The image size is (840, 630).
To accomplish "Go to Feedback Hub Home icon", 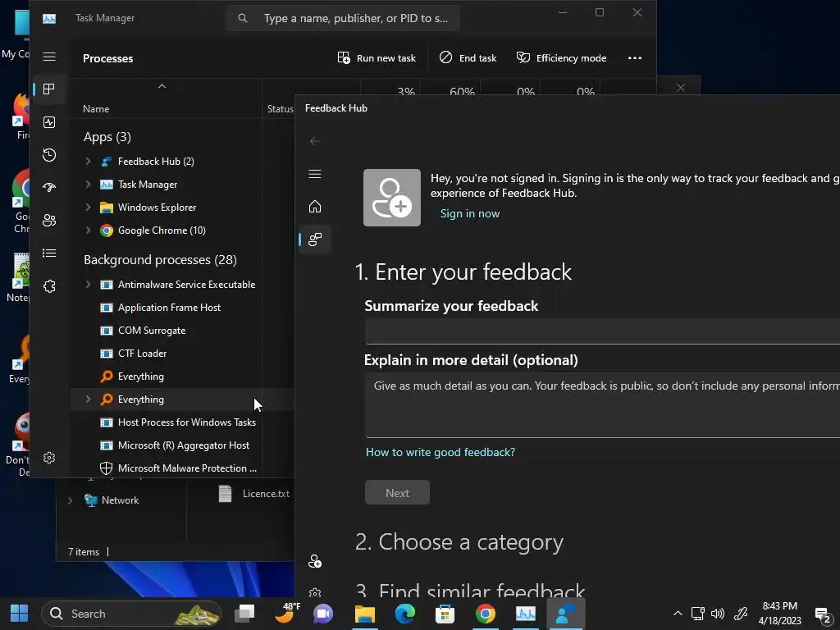I will [315, 206].
